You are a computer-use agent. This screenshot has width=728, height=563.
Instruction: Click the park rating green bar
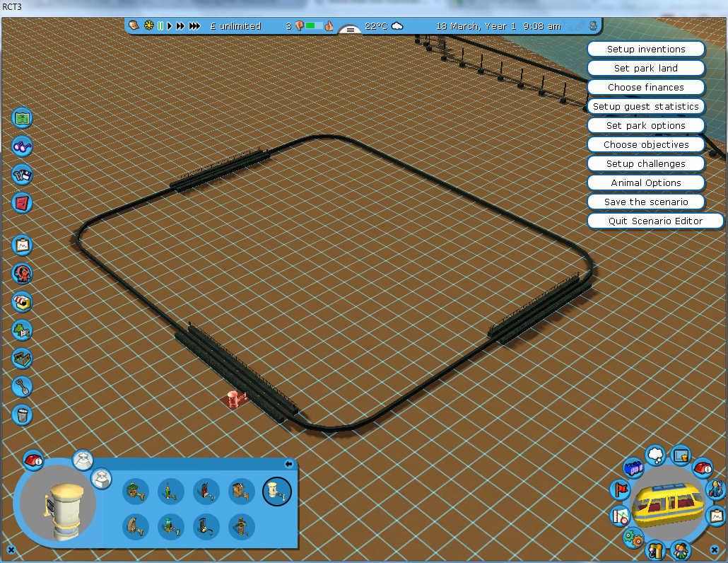pos(315,26)
